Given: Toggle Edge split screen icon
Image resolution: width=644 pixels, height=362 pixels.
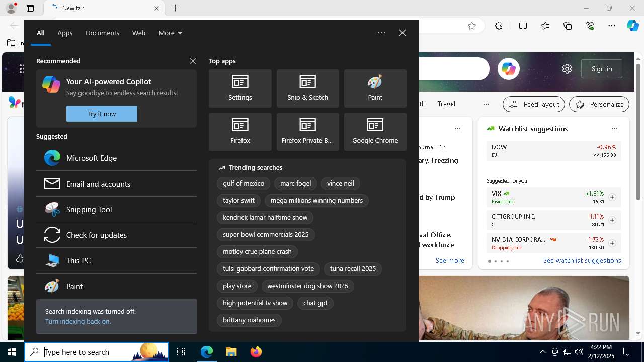Looking at the screenshot, I should (x=523, y=26).
